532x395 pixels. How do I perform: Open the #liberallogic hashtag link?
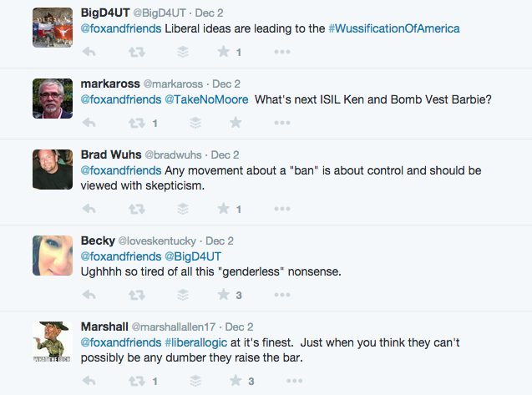[200, 342]
